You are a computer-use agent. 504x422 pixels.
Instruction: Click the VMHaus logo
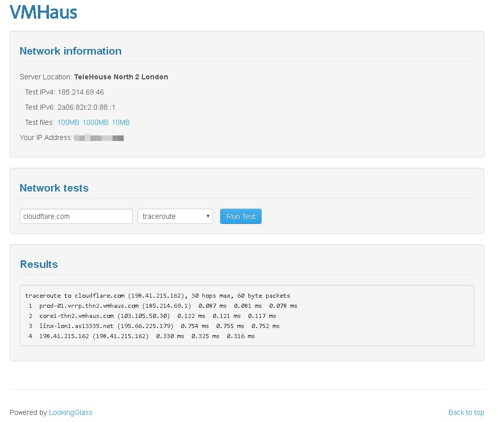click(43, 12)
